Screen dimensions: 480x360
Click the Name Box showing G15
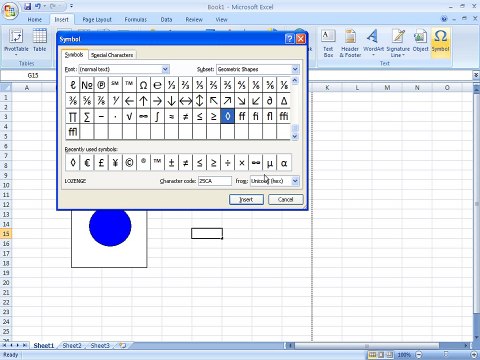click(x=33, y=75)
